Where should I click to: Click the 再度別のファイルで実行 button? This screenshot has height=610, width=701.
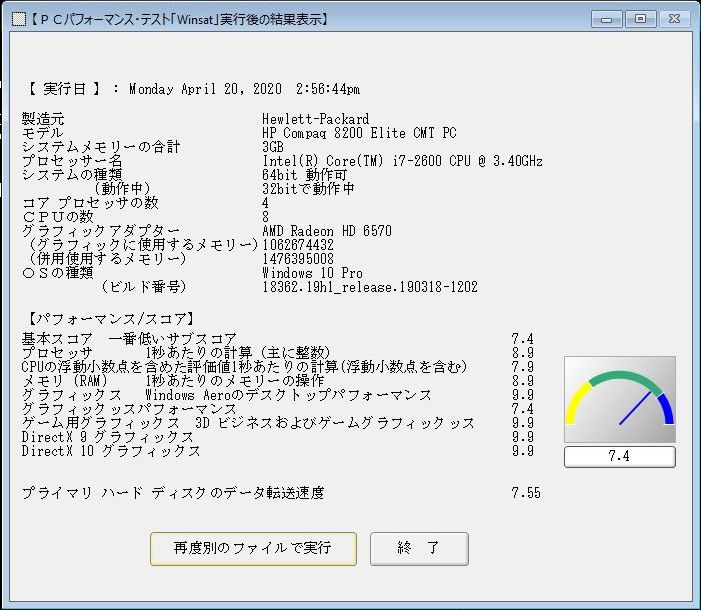(253, 549)
